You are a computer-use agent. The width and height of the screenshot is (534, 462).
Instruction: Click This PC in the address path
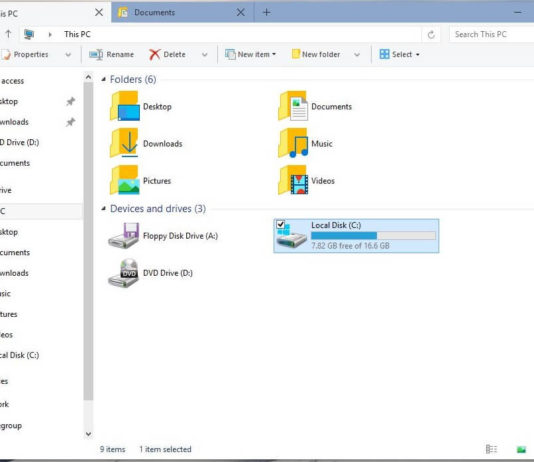point(77,34)
